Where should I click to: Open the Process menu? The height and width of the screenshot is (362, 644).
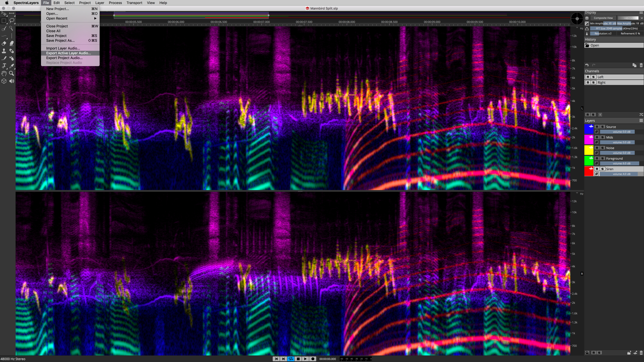(x=115, y=3)
